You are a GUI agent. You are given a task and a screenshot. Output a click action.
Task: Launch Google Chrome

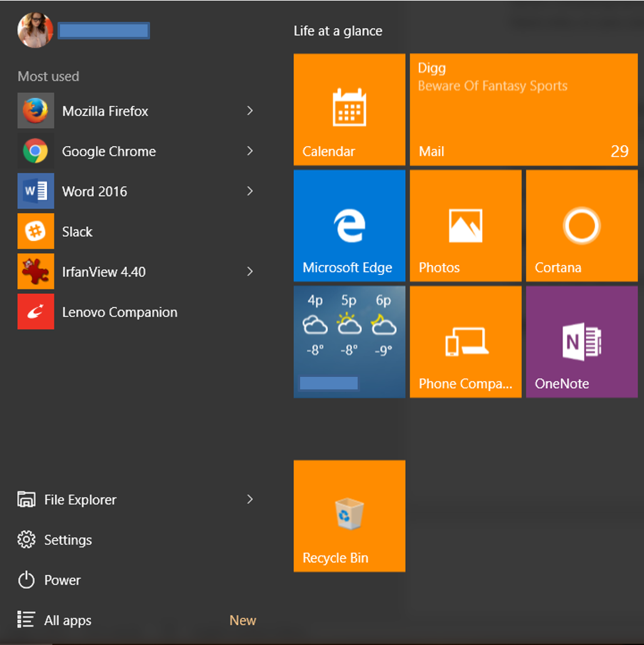tap(108, 151)
